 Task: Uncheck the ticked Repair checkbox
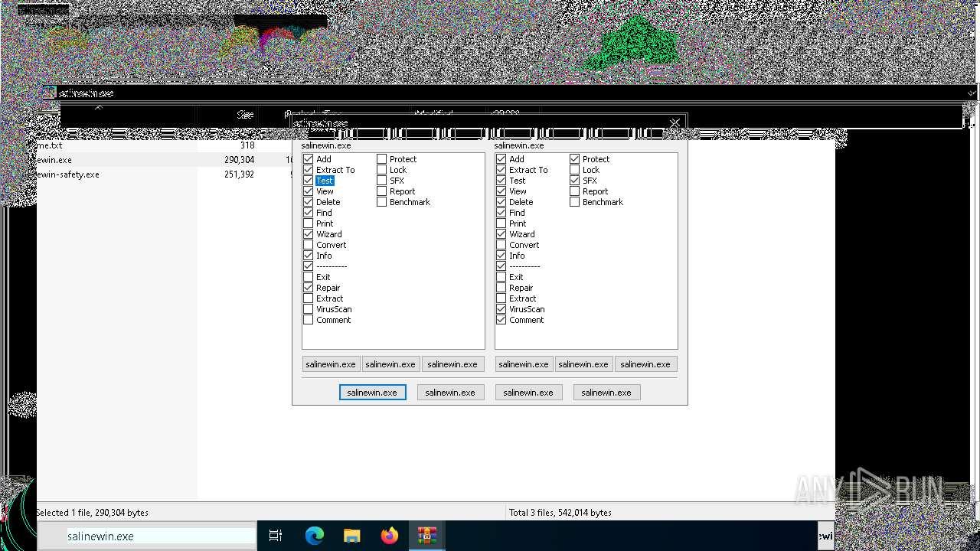309,288
